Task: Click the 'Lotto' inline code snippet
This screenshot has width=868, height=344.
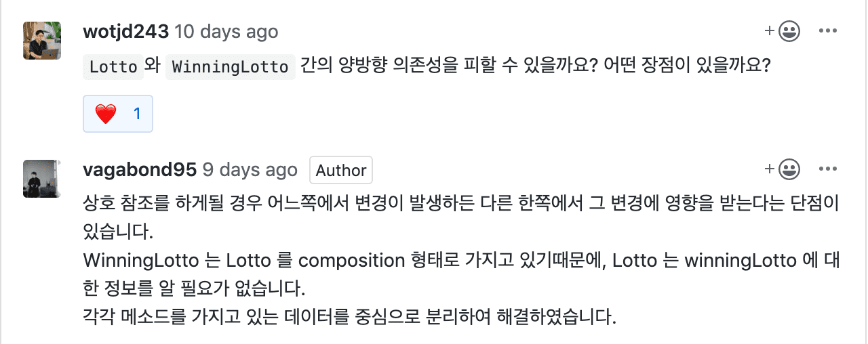Action: [x=113, y=67]
